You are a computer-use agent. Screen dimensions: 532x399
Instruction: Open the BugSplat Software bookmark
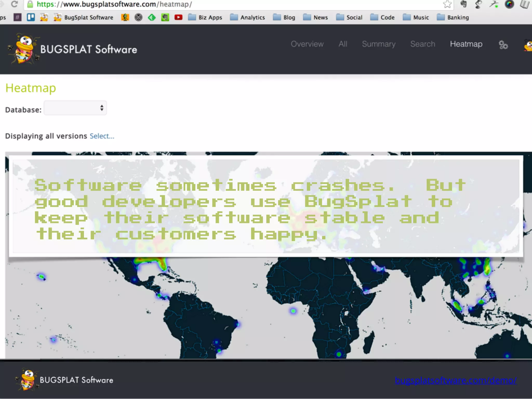(83, 17)
